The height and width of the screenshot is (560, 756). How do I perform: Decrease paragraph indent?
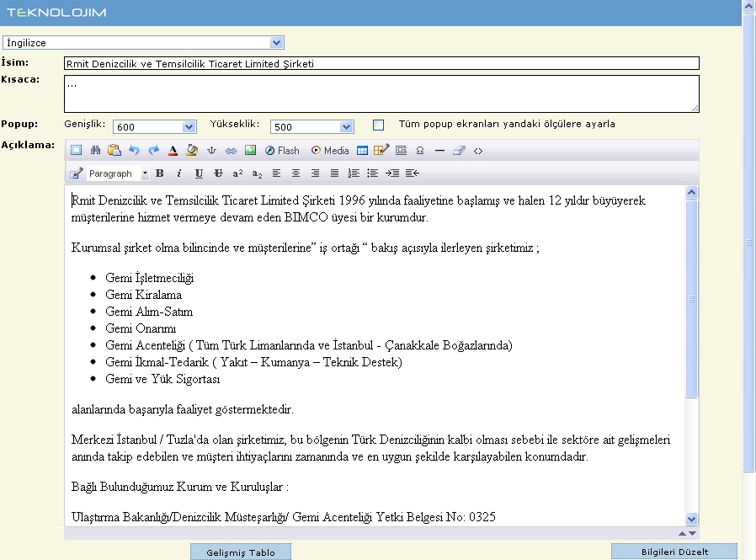coord(413,173)
